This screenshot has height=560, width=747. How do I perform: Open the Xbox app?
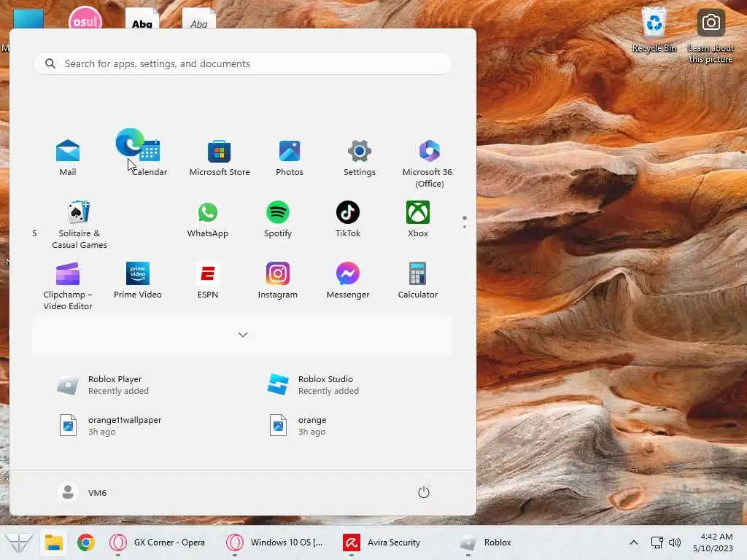418,219
